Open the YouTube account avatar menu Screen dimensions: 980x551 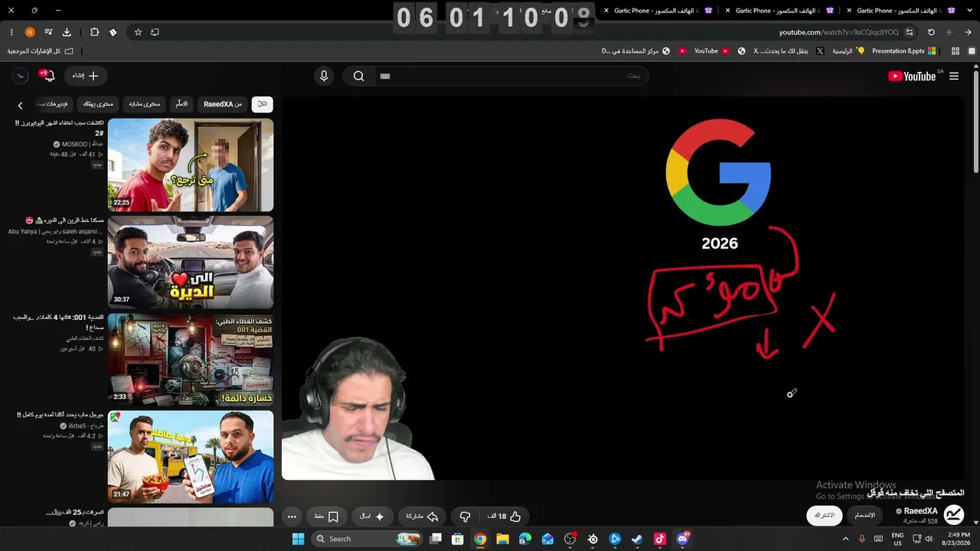pyautogui.click(x=21, y=76)
